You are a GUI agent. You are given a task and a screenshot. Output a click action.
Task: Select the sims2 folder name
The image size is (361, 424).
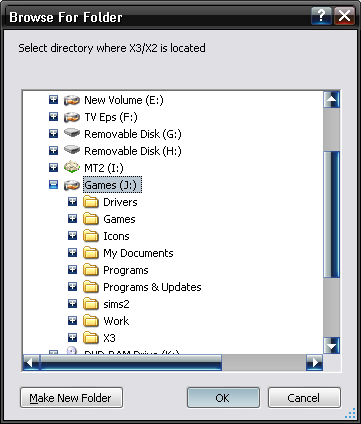click(x=116, y=304)
